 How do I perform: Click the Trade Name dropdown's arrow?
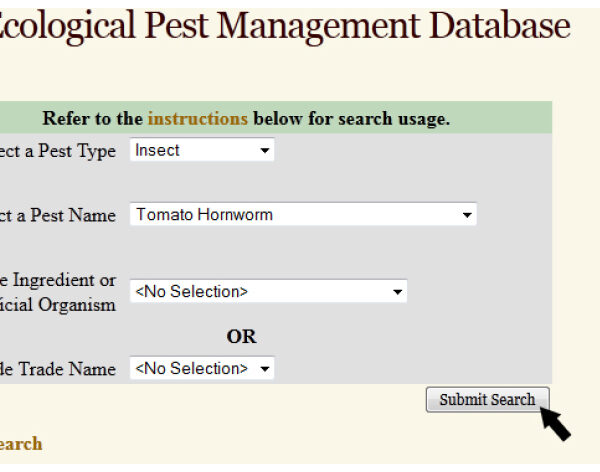click(264, 369)
